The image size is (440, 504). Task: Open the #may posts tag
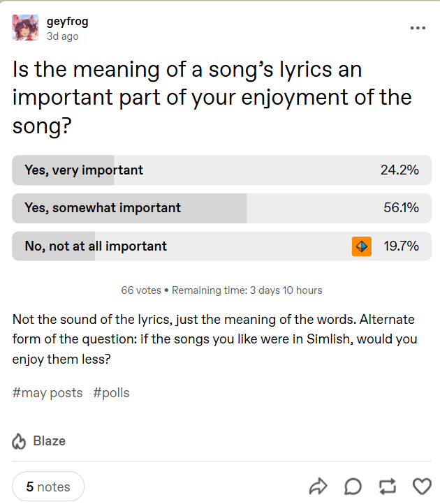coord(47,392)
